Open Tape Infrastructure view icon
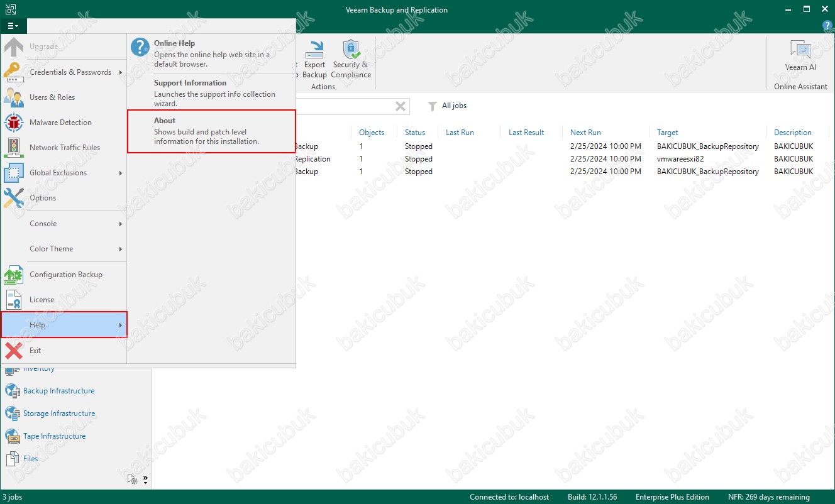Screen dimensions: 835x504 (13, 436)
